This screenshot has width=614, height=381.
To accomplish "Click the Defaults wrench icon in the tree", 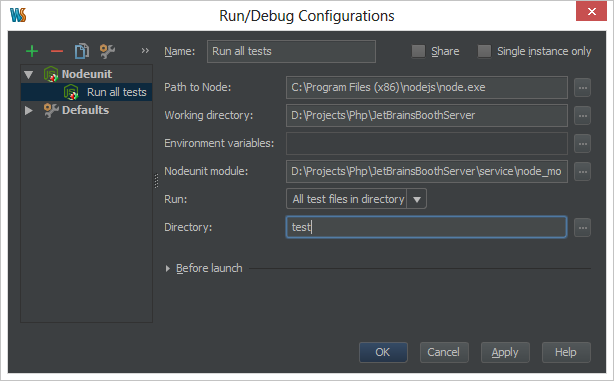I will 51,110.
